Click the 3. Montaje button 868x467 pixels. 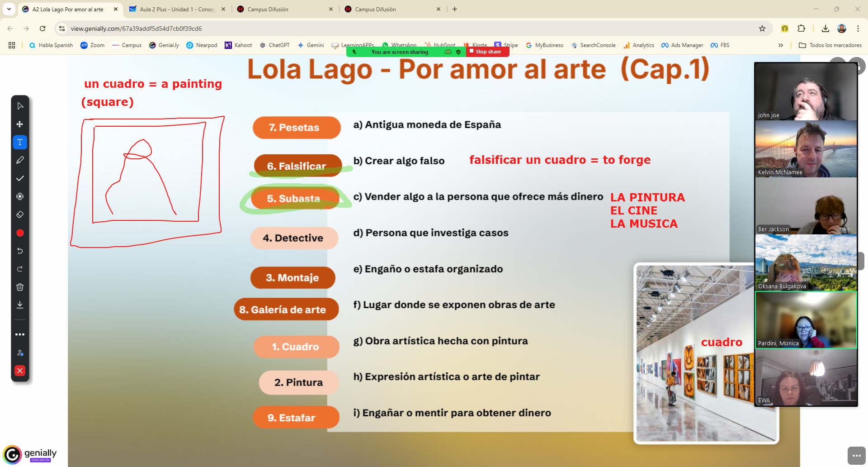pyautogui.click(x=293, y=277)
